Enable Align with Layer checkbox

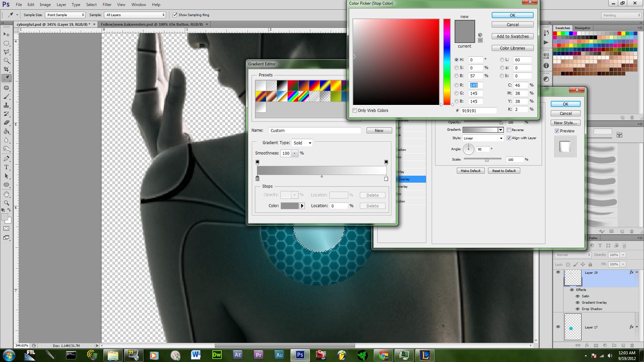[x=509, y=138]
